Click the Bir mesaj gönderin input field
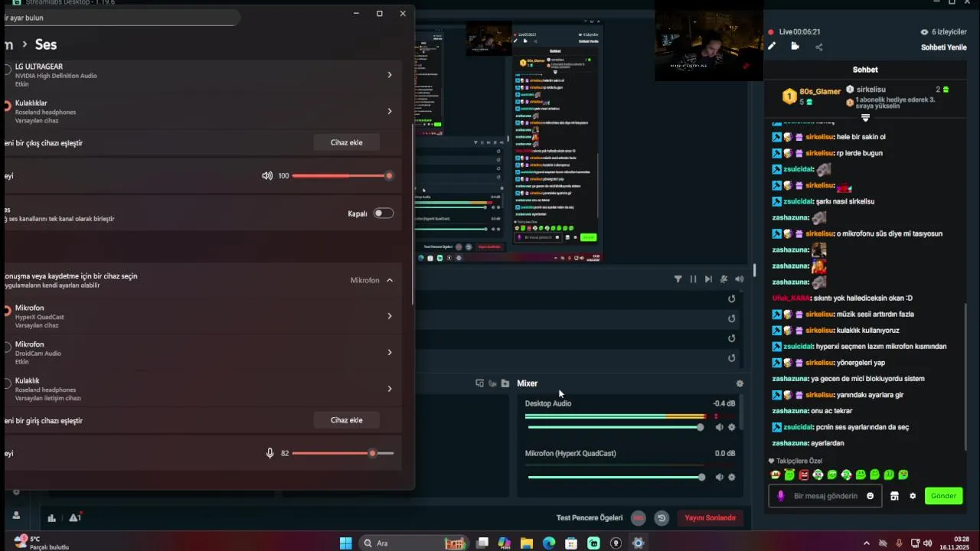The width and height of the screenshot is (980, 551). point(825,496)
